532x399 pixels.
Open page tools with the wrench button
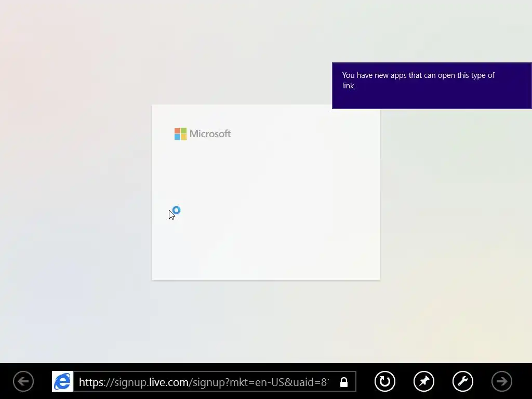click(x=463, y=381)
